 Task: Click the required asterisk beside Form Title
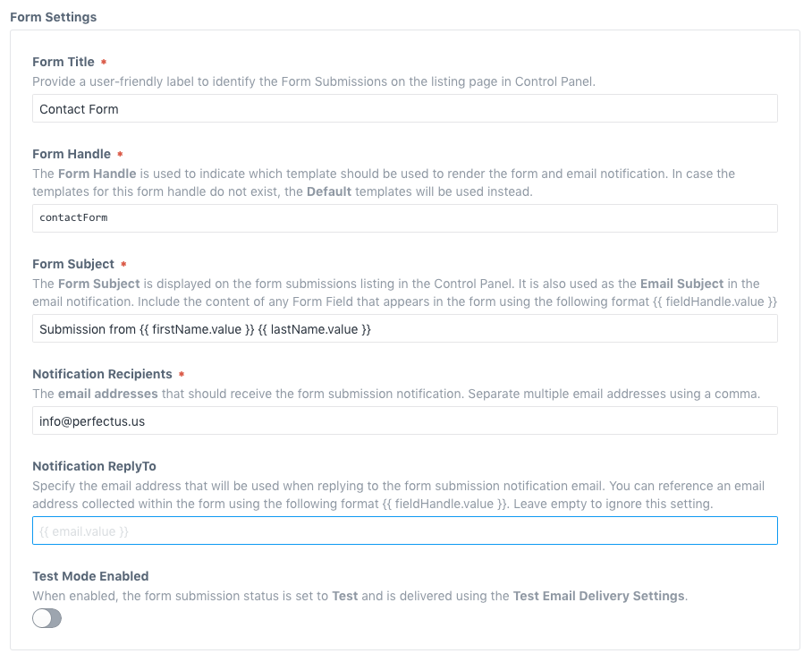click(104, 63)
